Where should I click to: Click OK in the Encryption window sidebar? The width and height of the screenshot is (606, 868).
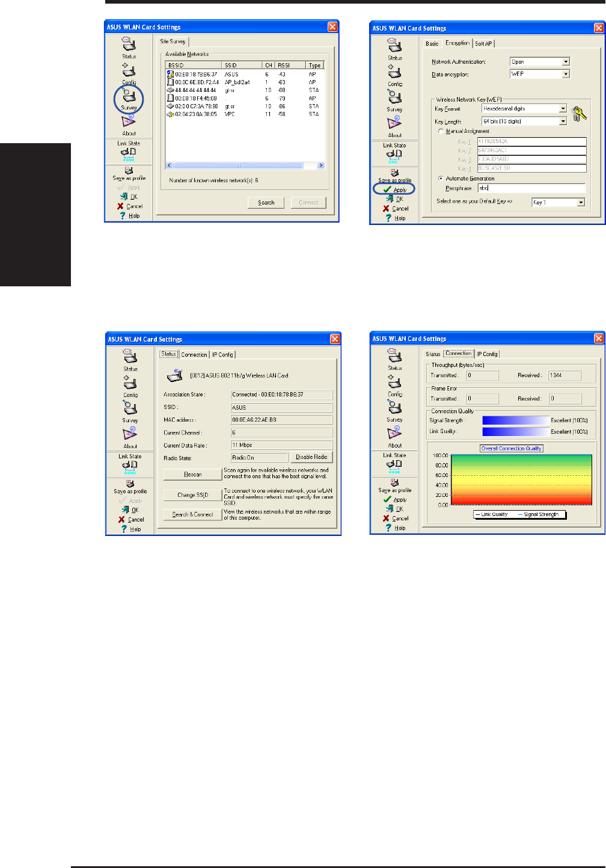point(395,199)
